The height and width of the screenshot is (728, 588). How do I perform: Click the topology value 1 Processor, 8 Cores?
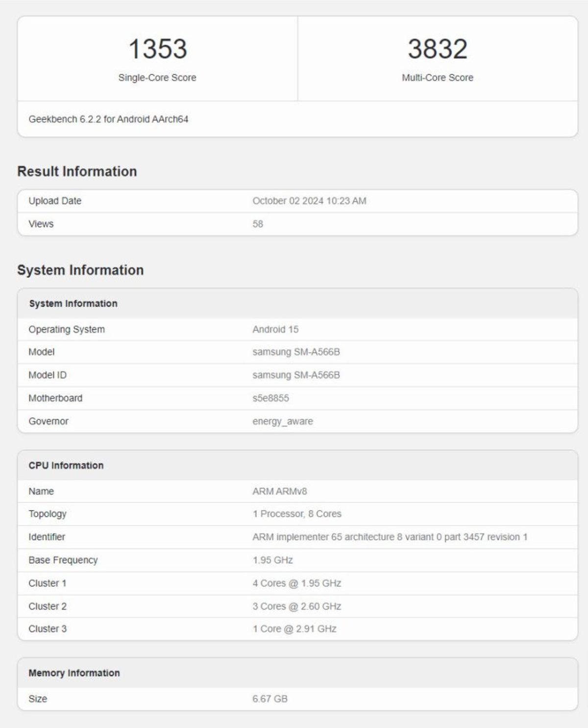(297, 514)
